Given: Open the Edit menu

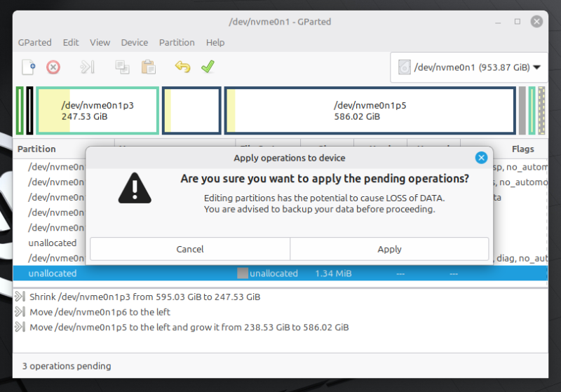Looking at the screenshot, I should [71, 42].
